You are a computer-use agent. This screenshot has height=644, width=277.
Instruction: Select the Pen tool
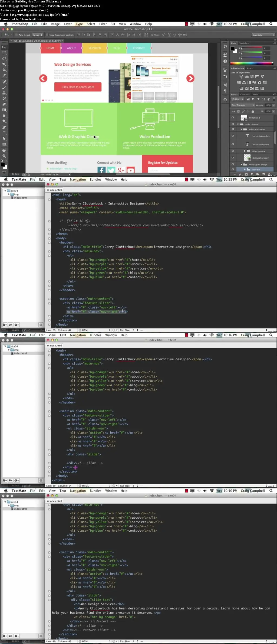(x=4, y=127)
